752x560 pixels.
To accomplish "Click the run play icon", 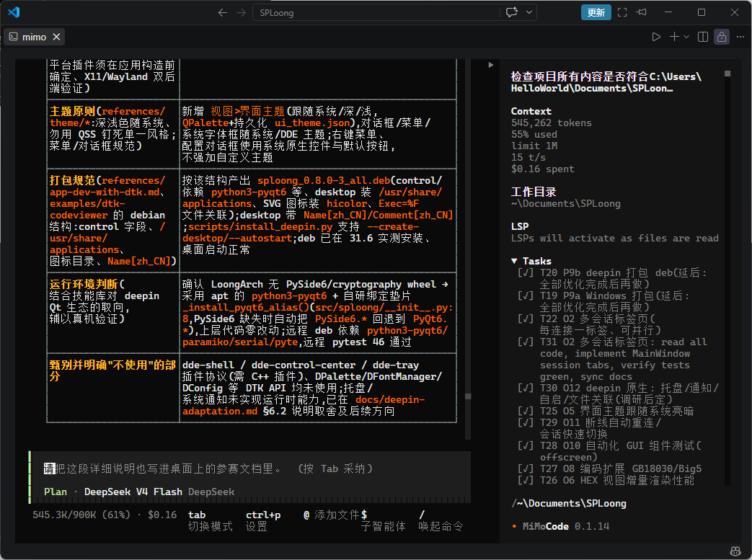I will (x=656, y=37).
